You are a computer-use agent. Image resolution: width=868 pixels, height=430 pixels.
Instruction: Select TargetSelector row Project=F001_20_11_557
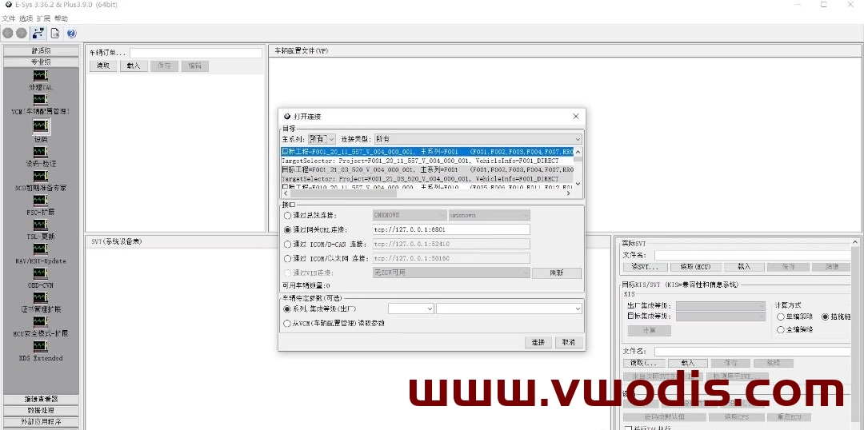tap(427, 161)
